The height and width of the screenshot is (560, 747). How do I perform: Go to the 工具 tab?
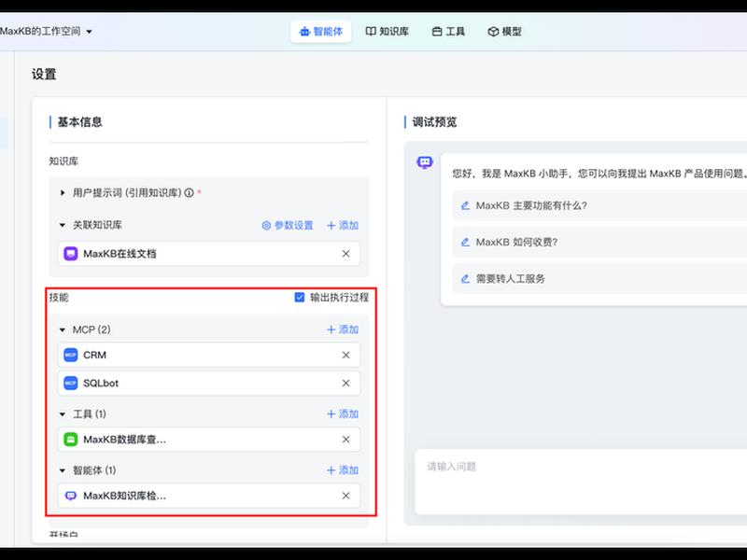(x=448, y=32)
